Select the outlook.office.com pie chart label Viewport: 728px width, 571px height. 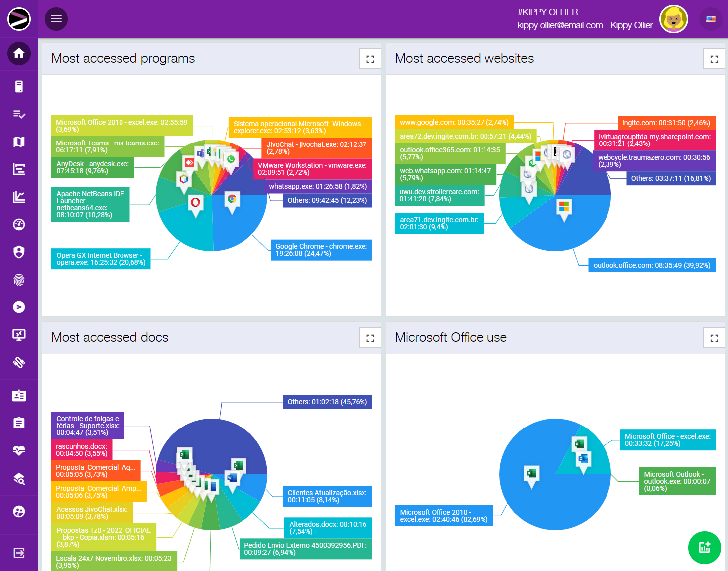tap(651, 265)
